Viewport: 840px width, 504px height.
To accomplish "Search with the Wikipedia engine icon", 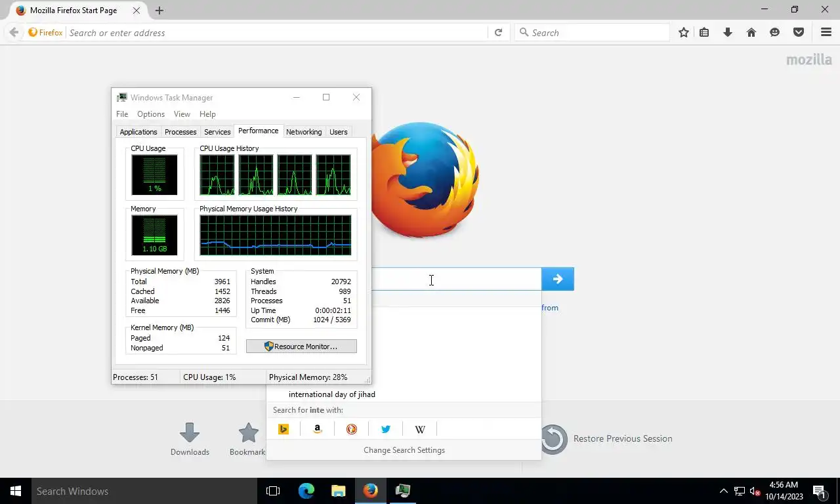I will pos(420,429).
